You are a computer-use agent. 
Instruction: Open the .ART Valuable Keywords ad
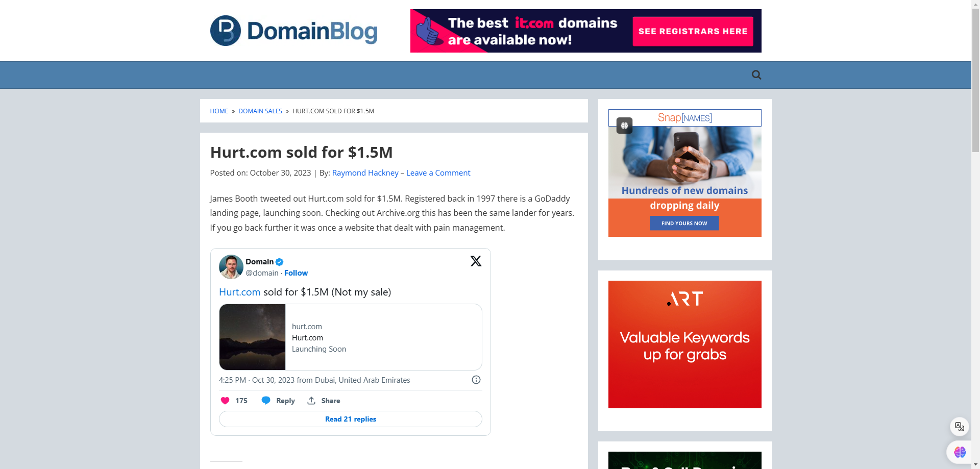tap(685, 344)
